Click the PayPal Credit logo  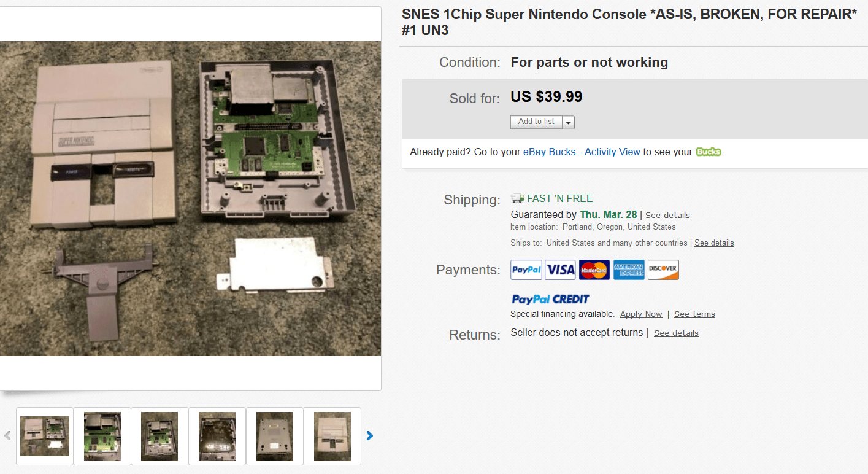[550, 299]
